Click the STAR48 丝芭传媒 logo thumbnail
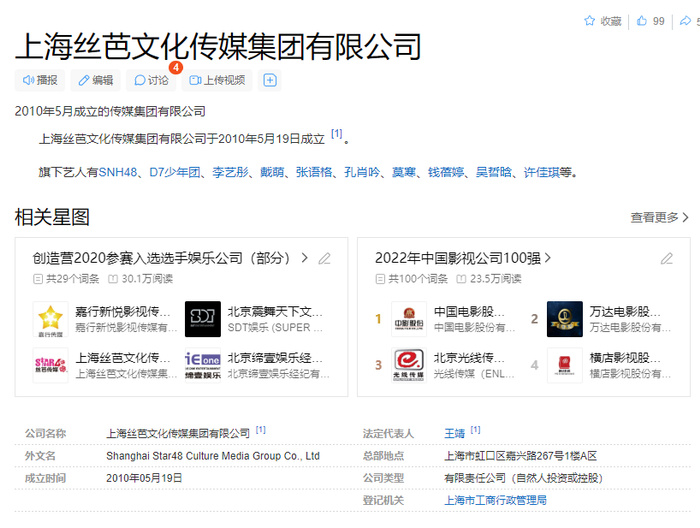 pos(50,366)
